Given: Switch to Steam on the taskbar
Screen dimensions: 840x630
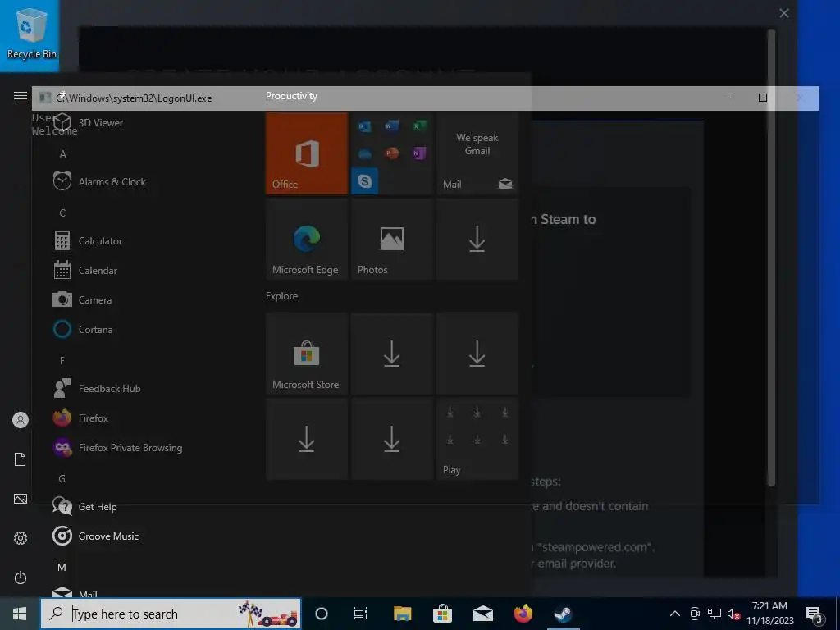Looking at the screenshot, I should (x=563, y=614).
